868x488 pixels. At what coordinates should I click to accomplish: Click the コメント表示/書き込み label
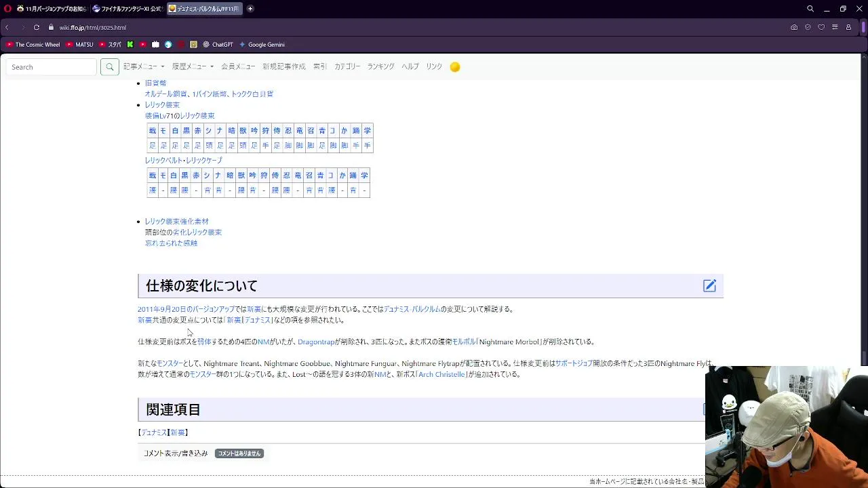[176, 453]
